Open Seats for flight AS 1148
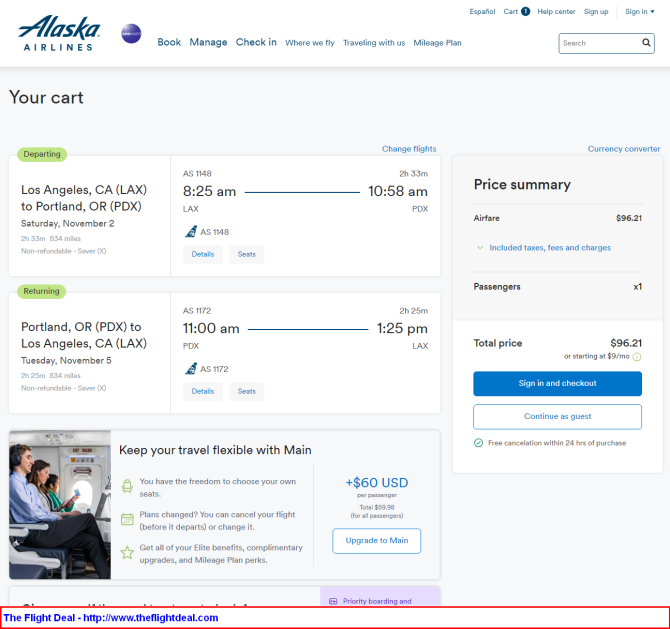Image resolution: width=670 pixels, height=629 pixels. pyautogui.click(x=247, y=254)
